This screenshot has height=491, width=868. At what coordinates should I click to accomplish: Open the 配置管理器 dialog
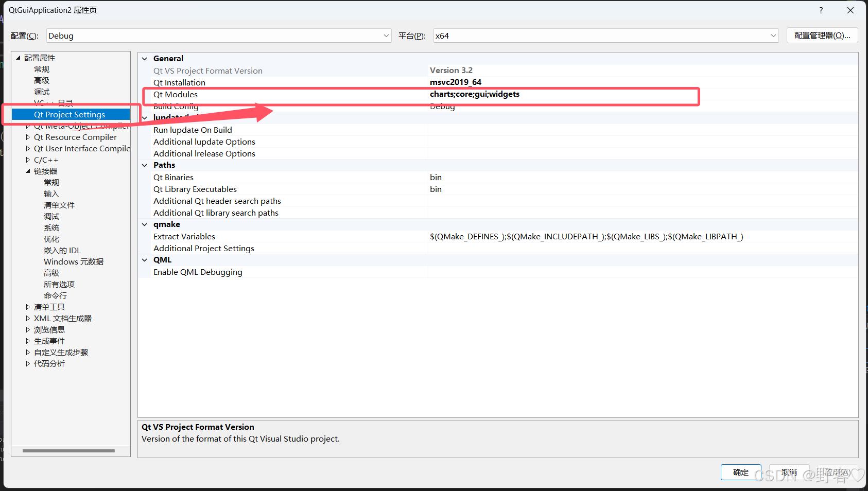pos(822,35)
